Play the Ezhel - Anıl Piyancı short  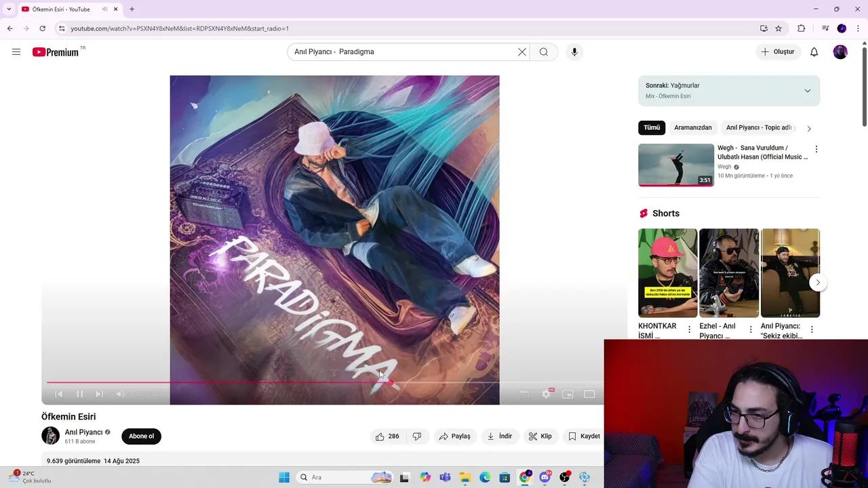[x=729, y=273]
